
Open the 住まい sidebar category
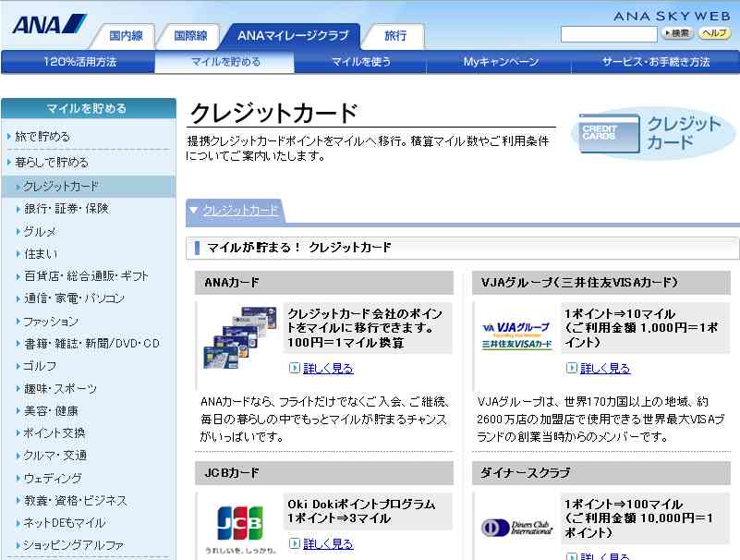[41, 253]
